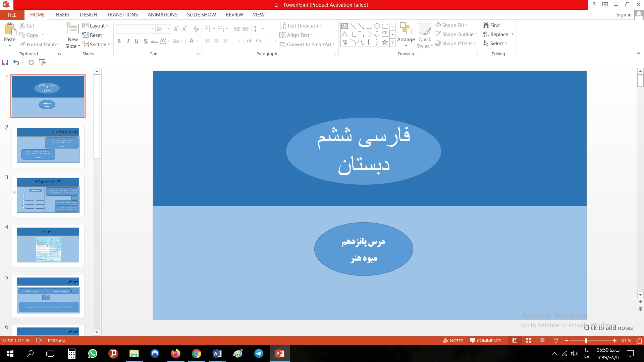Open Telegram from the Windows taskbar
The image size is (644, 362).
point(259,354)
